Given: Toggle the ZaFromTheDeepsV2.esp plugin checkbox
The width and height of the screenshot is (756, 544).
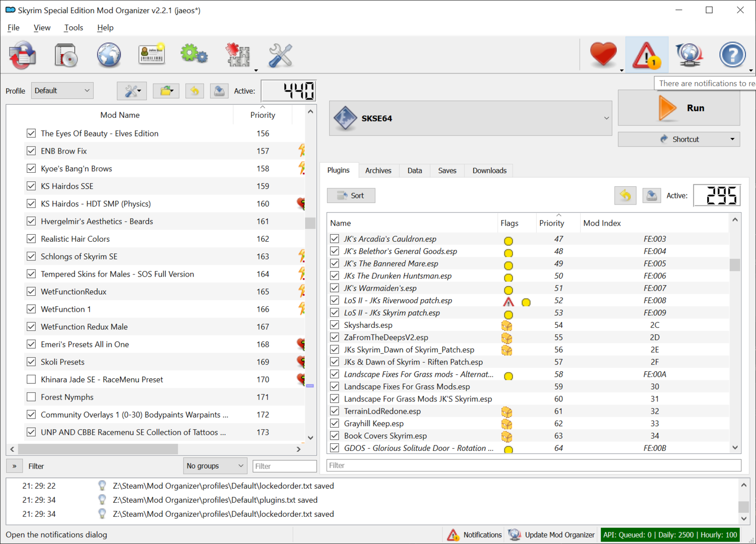Looking at the screenshot, I should click(x=335, y=337).
